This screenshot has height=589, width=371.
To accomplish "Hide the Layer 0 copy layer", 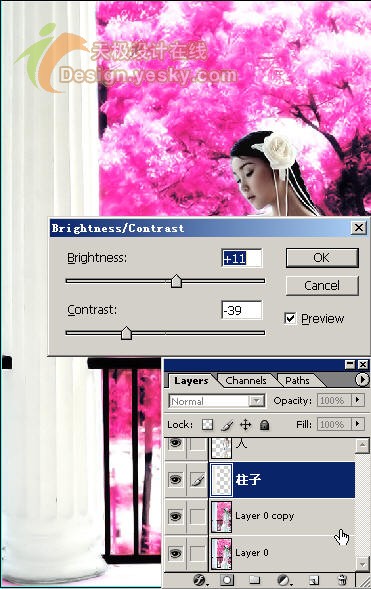I will click(175, 517).
